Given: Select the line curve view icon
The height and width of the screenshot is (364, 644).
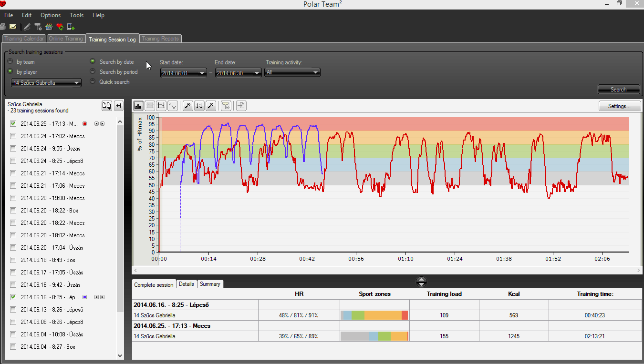Looking at the screenshot, I should coord(150,106).
